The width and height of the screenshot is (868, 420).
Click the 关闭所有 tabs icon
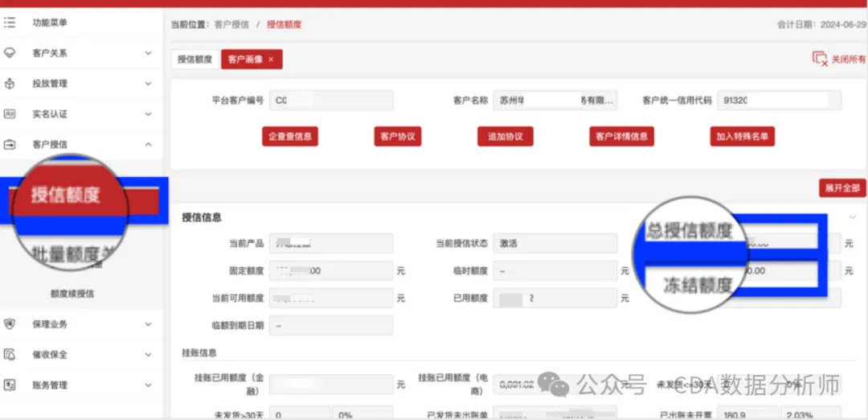click(x=820, y=59)
